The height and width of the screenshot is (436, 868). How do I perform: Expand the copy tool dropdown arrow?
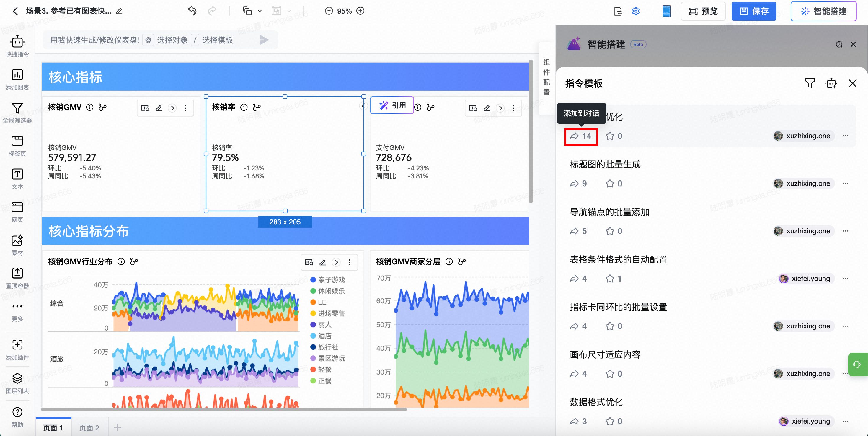[x=260, y=11]
